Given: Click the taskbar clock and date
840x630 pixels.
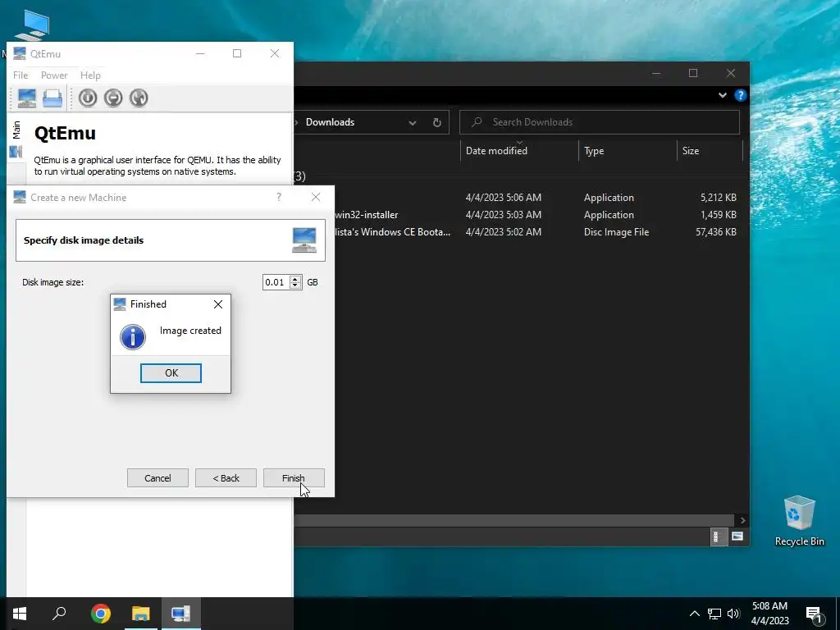Looking at the screenshot, I should click(x=769, y=614).
